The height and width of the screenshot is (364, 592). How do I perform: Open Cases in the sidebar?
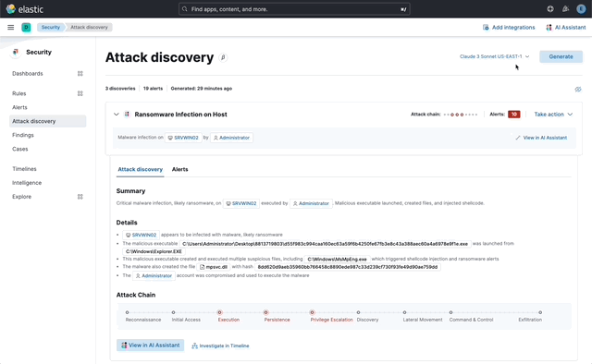(x=20, y=149)
